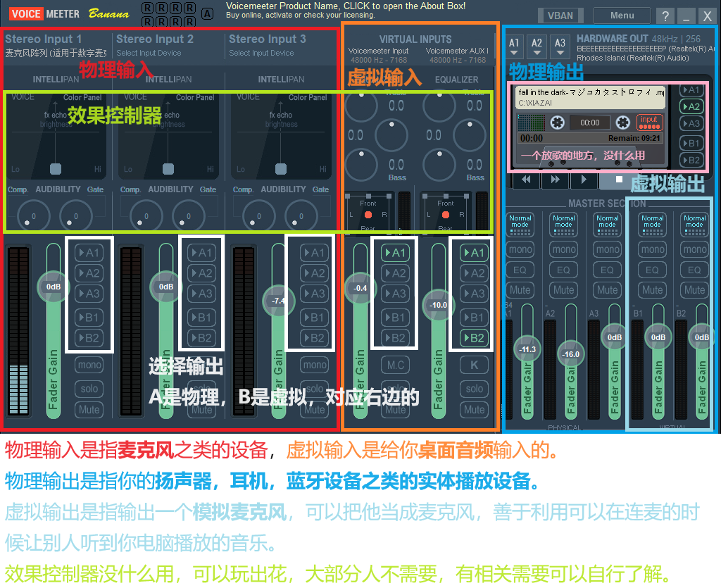The height and width of the screenshot is (588, 721).
Task: Click the right cassette reel icon
Action: click(x=622, y=123)
